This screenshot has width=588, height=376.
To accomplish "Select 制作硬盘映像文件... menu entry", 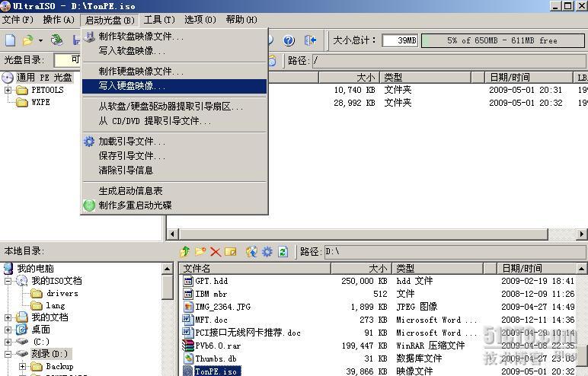I will (174, 72).
